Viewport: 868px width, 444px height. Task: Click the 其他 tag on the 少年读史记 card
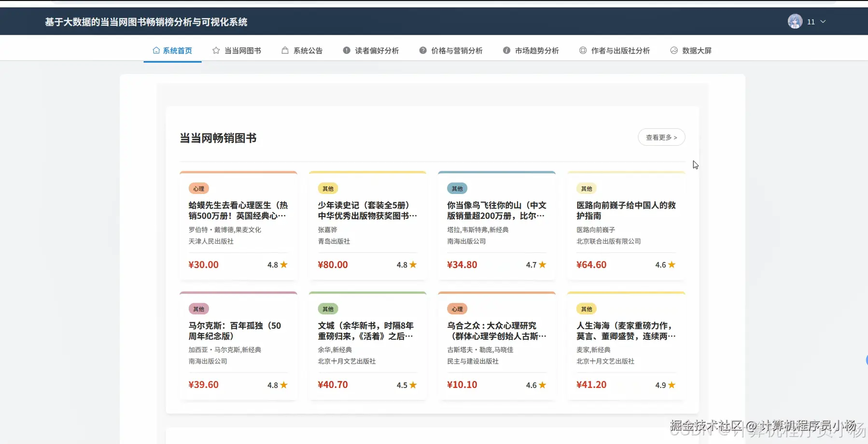[328, 189]
